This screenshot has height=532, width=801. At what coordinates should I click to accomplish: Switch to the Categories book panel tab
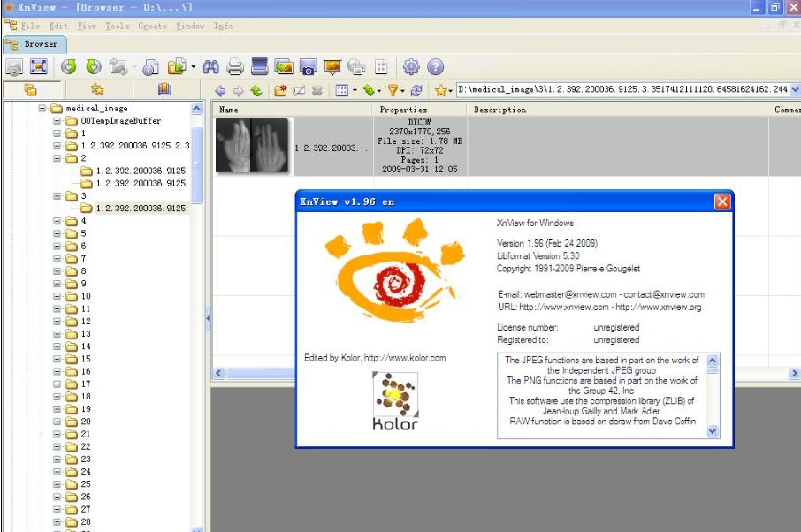[x=164, y=90]
